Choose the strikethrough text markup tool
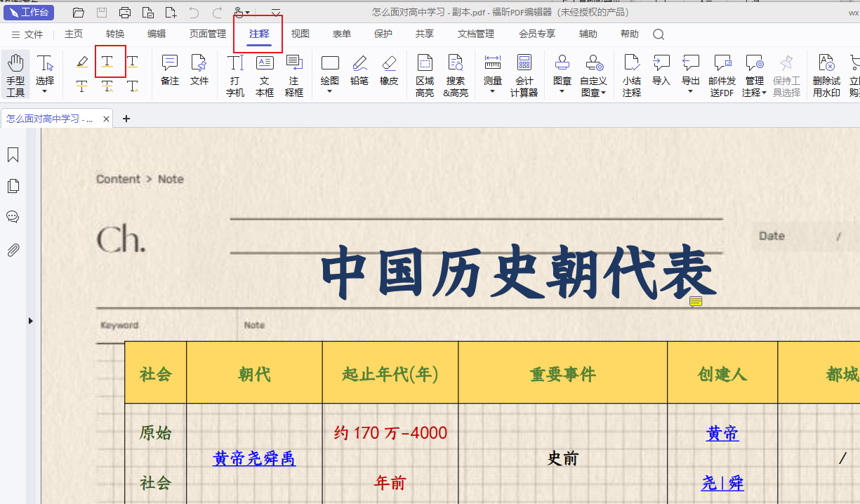The width and height of the screenshot is (860, 504). 82,86
